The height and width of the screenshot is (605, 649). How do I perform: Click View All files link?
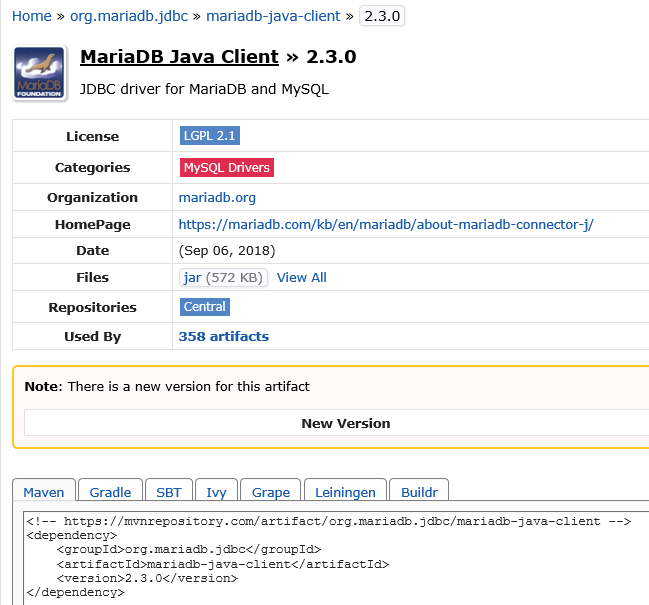click(302, 277)
